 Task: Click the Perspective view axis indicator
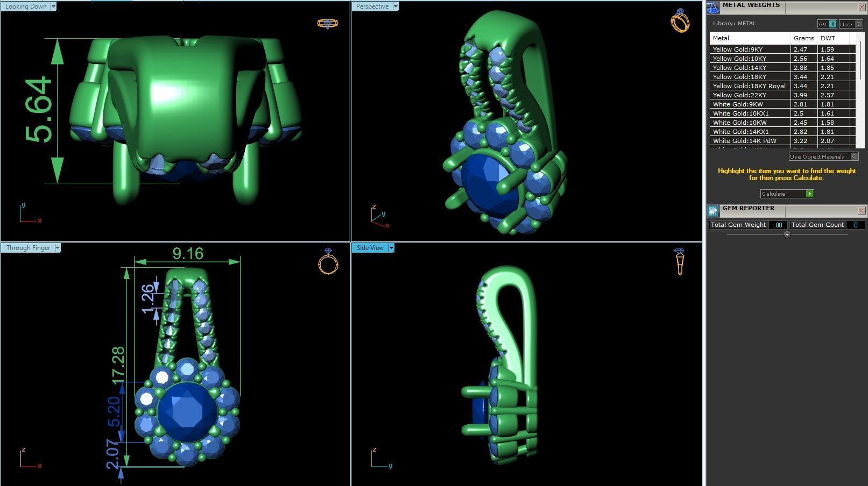click(380, 216)
